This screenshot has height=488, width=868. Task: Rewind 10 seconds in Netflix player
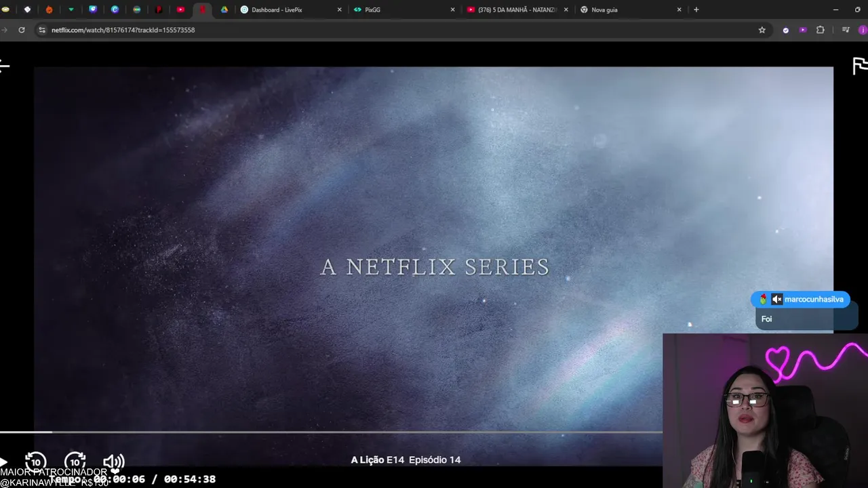tap(35, 462)
